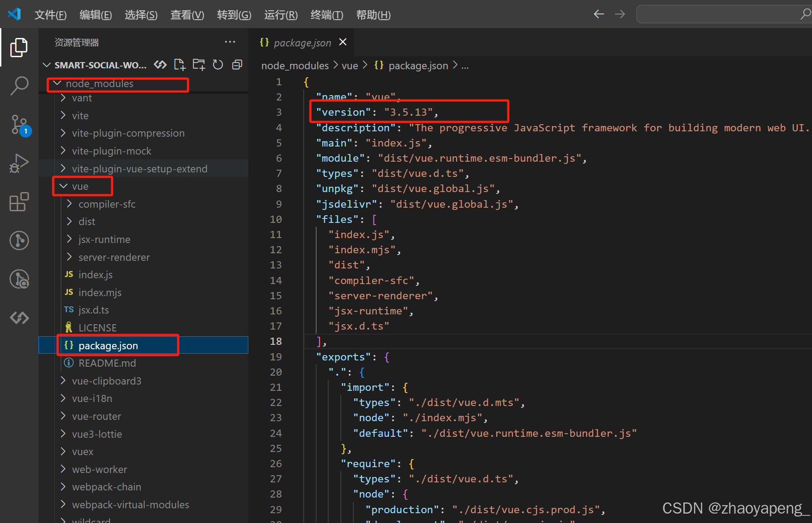Close the package.json editor tab

click(x=343, y=42)
